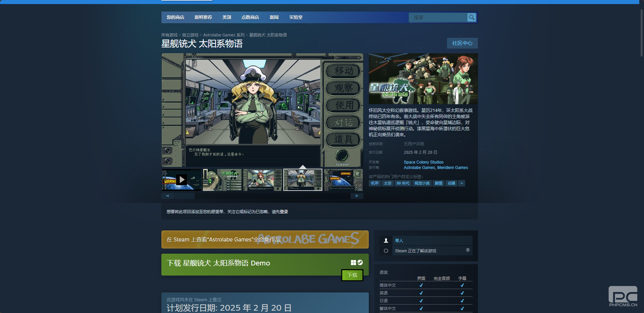Click the 所有游戏 breadcrumb link
Image resolution: width=644 pixels, height=313 pixels.
pos(169,35)
